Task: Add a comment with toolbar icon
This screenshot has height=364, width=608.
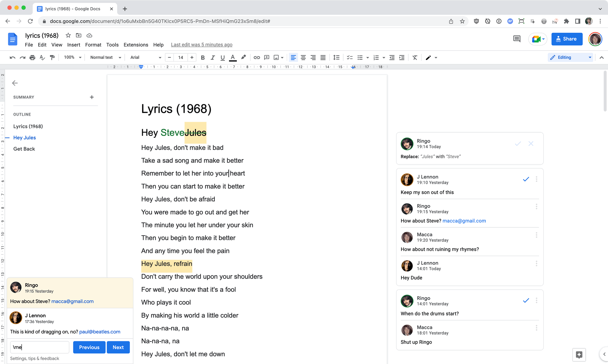Action: tap(266, 57)
